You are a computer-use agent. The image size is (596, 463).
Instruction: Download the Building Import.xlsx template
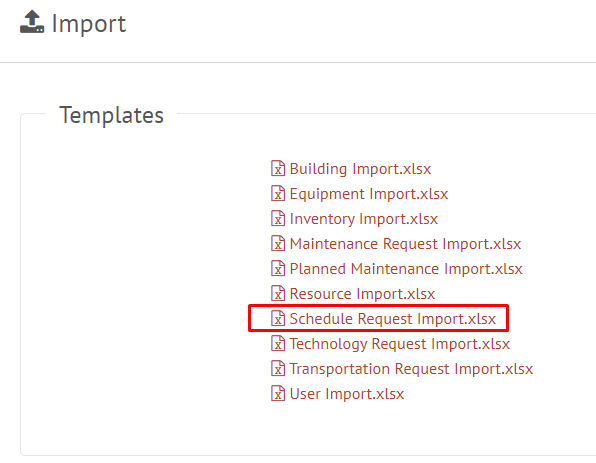(x=360, y=169)
